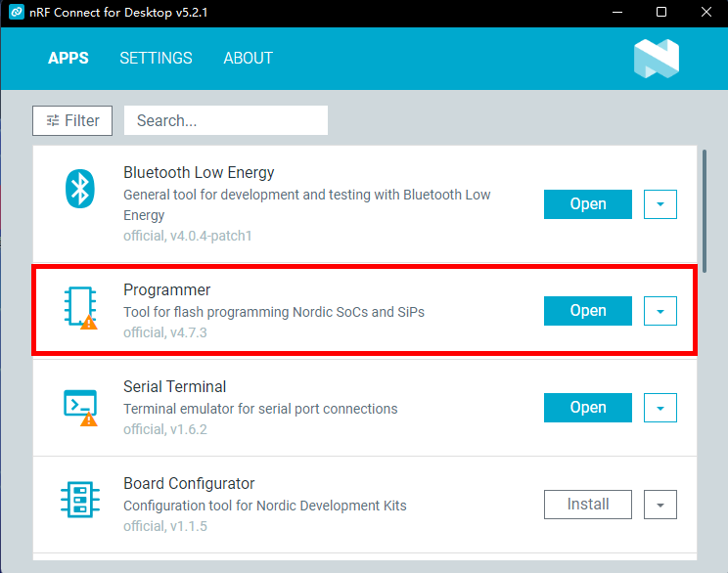
Task: Minimize the nRF Connect window
Action: point(617,12)
